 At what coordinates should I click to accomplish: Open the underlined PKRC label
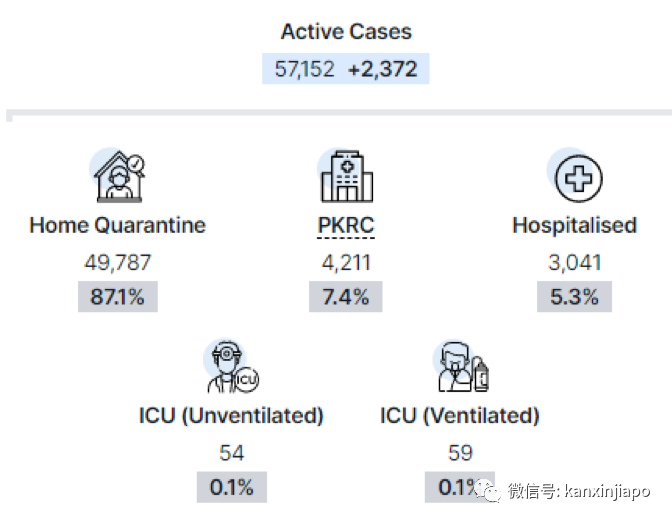(346, 225)
